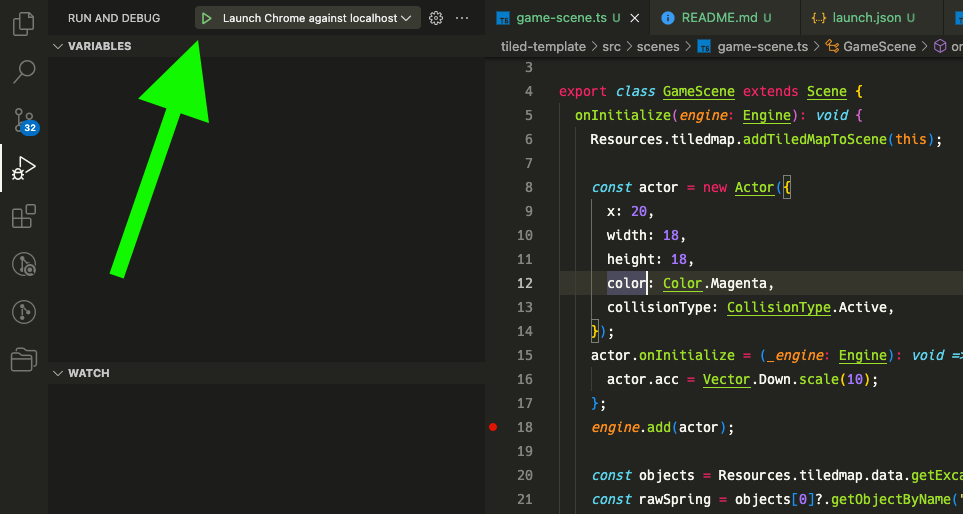963x514 pixels.
Task: Click src in the breadcrumb
Action: tap(611, 47)
